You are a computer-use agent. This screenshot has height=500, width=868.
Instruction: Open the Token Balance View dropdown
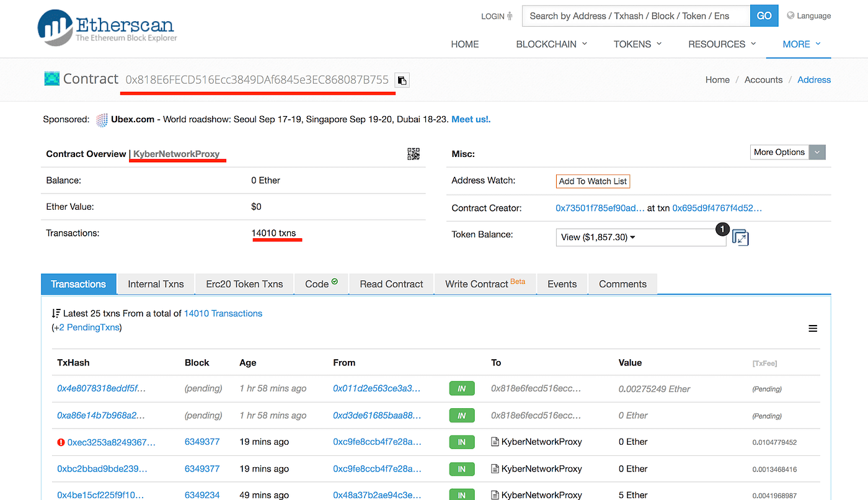point(596,236)
